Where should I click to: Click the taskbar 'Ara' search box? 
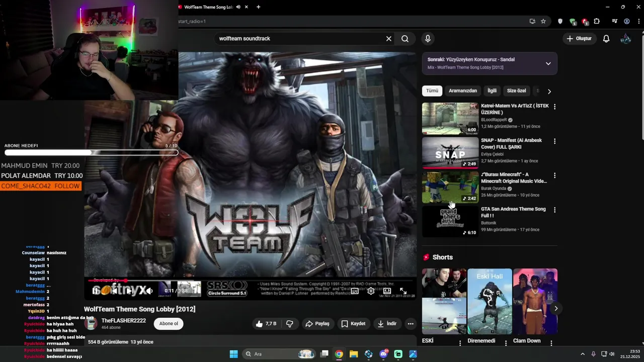pos(279,354)
